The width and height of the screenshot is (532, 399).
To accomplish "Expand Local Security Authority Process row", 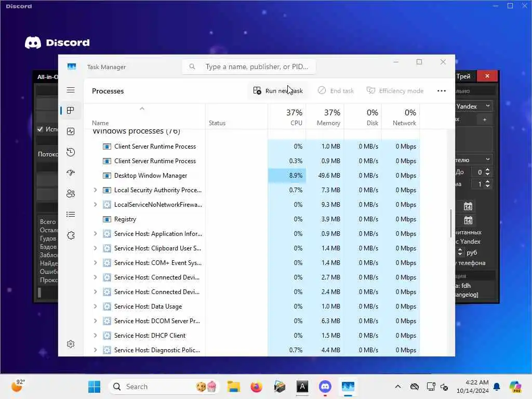I will [x=96, y=190].
